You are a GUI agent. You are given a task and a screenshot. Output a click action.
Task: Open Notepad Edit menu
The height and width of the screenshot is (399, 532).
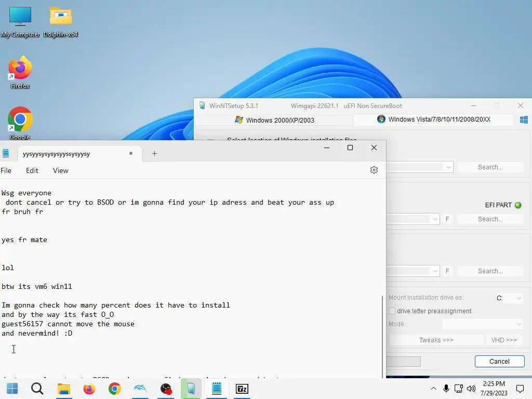[x=32, y=170]
